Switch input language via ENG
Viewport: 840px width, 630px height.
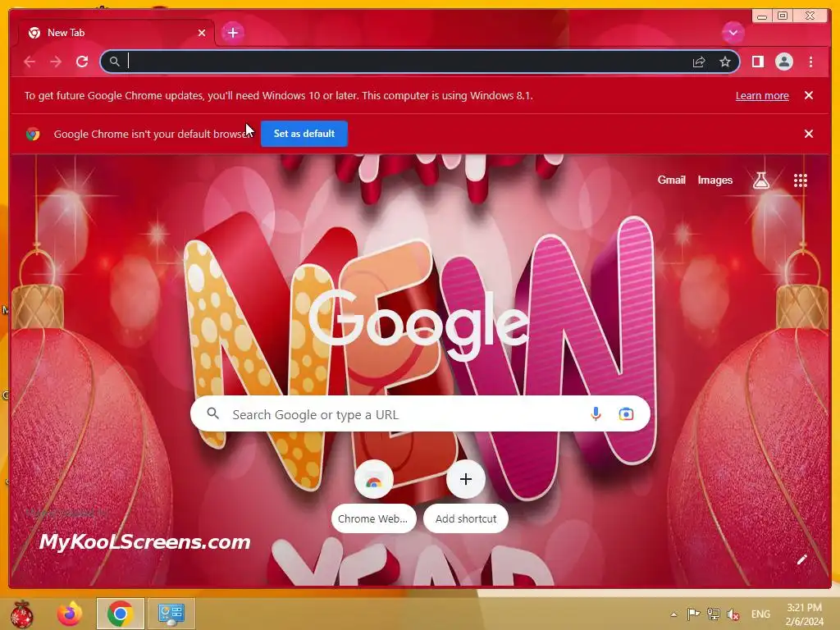point(760,614)
